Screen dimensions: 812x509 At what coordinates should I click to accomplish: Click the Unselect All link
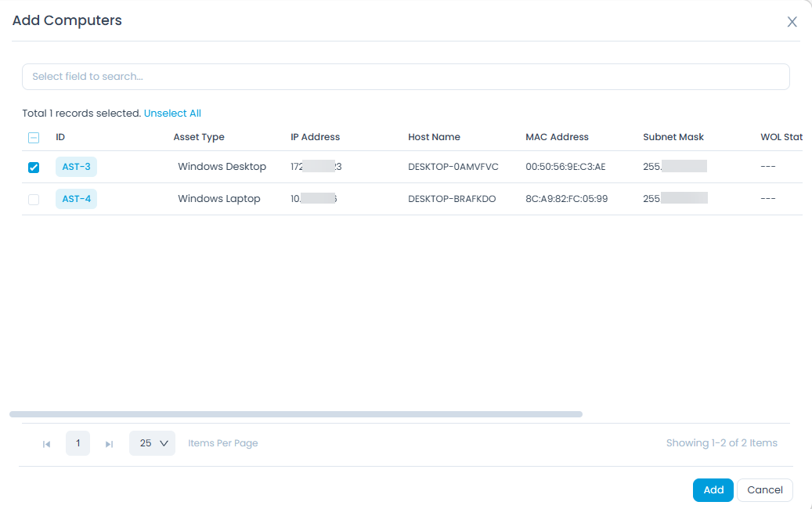click(x=172, y=114)
